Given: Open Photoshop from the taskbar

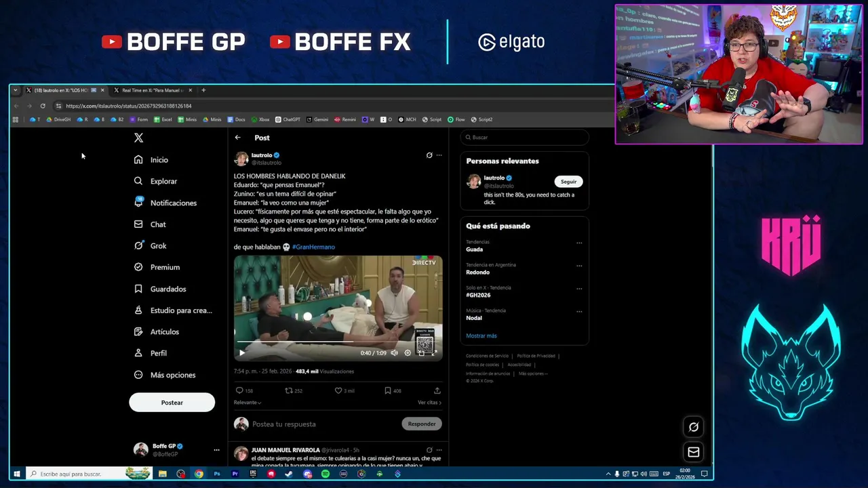Looking at the screenshot, I should (x=217, y=474).
